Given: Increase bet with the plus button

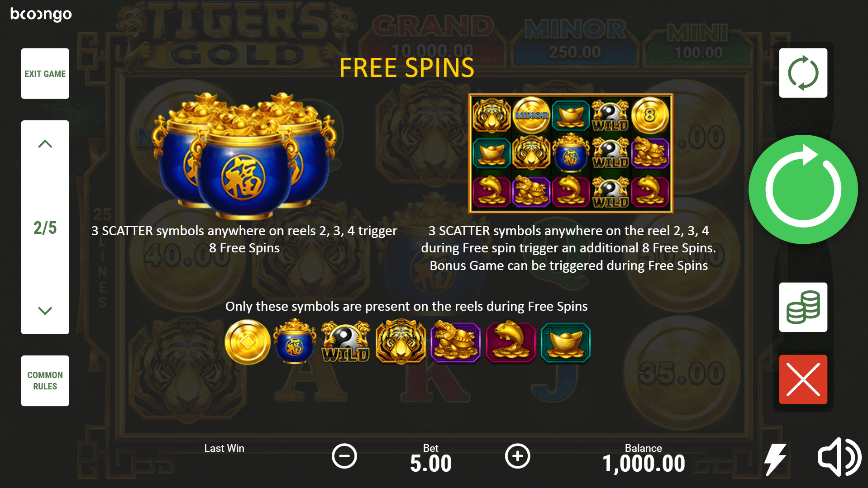Looking at the screenshot, I should coord(518,456).
